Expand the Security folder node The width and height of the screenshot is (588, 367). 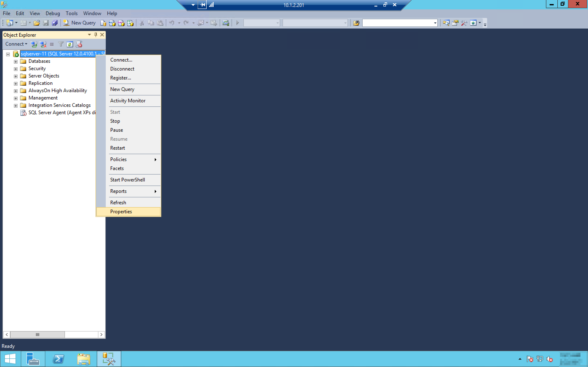pyautogui.click(x=16, y=69)
